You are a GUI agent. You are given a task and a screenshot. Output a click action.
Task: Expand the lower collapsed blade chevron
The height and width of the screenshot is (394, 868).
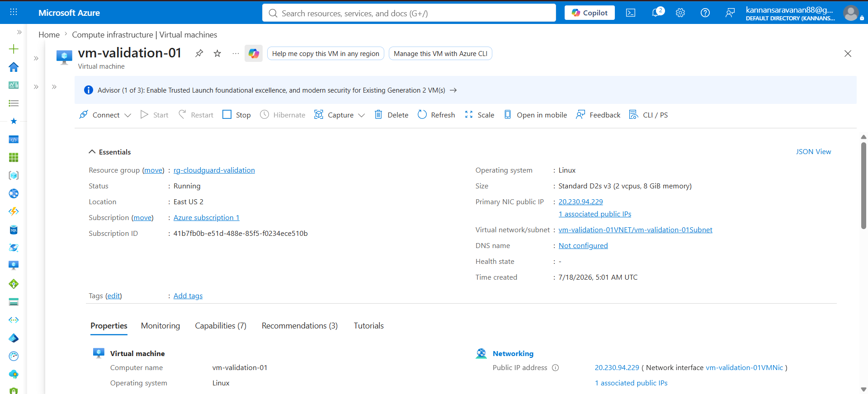tap(36, 87)
